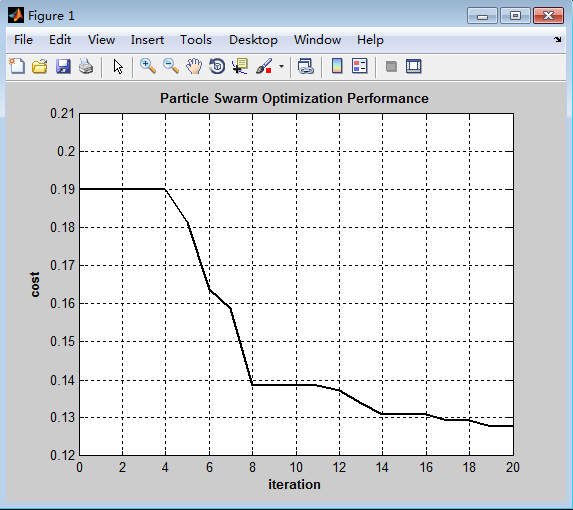Click the Link Plot icon
573x510 pixels.
click(306, 66)
